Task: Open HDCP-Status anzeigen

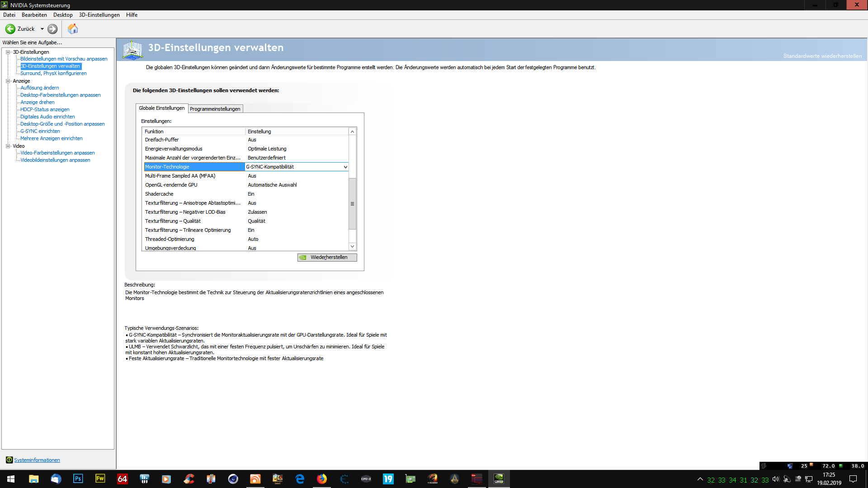Action: tap(45, 109)
